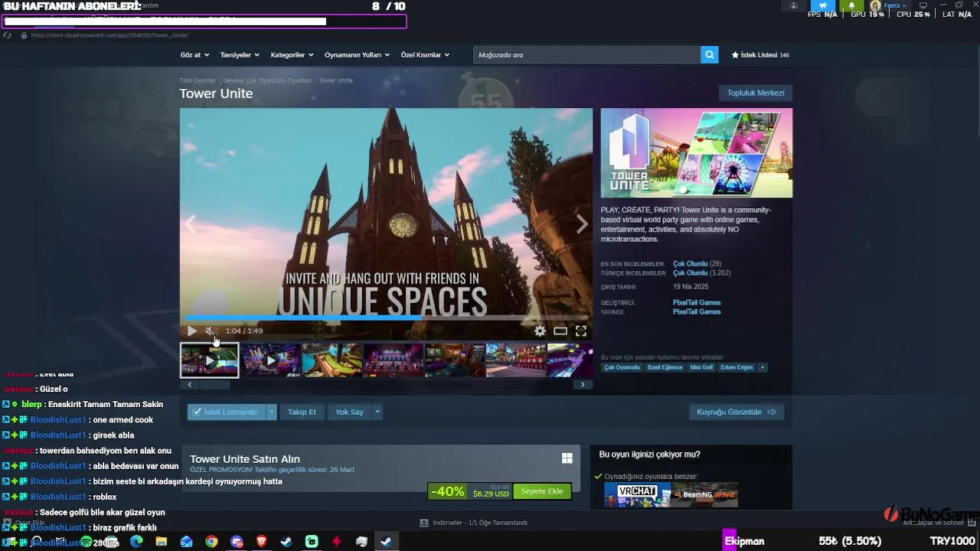Play the Tower Unite trailer video

tap(192, 331)
